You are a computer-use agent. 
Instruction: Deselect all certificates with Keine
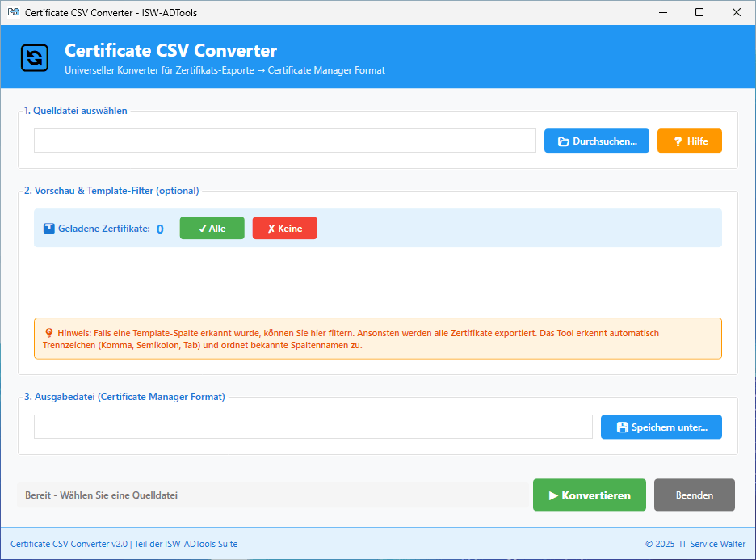coord(284,229)
